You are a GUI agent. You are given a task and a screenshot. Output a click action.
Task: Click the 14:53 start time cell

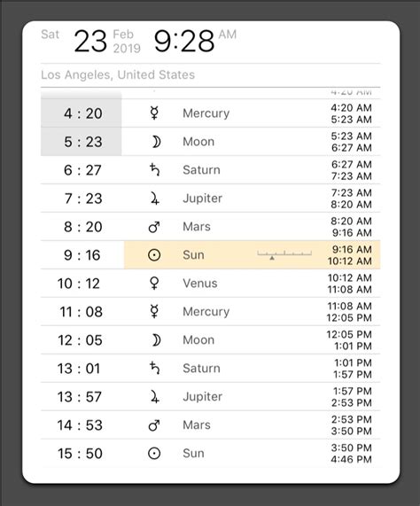80,425
